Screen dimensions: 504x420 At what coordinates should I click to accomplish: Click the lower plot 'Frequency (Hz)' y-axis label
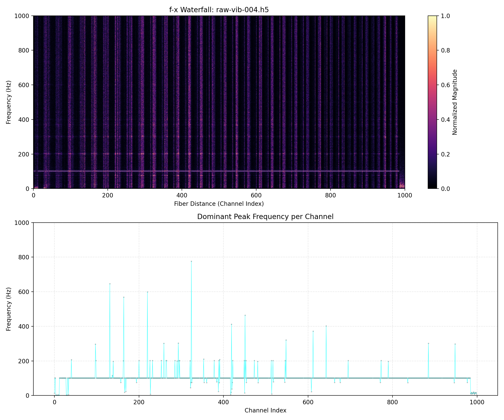[x=9, y=309]
